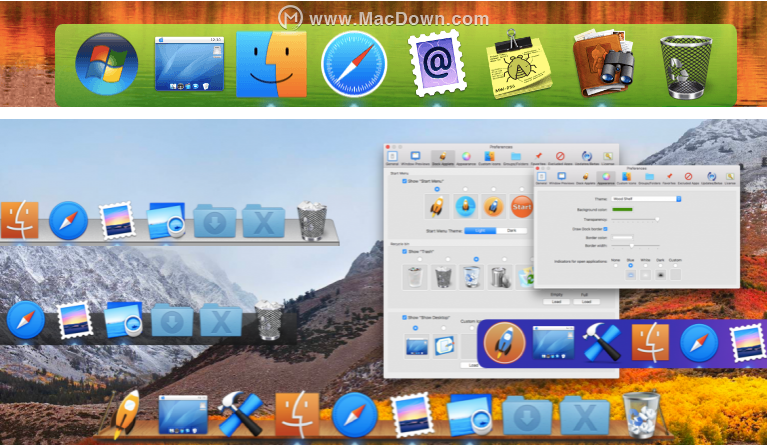Open Finder in the purple dock
The width and height of the screenshot is (767, 445).
650,343
